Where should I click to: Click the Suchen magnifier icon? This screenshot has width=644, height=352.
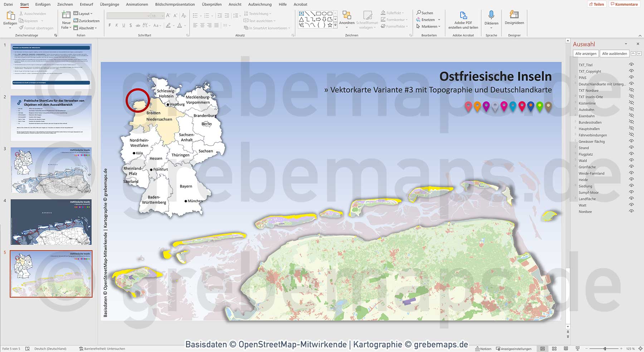[x=418, y=12]
